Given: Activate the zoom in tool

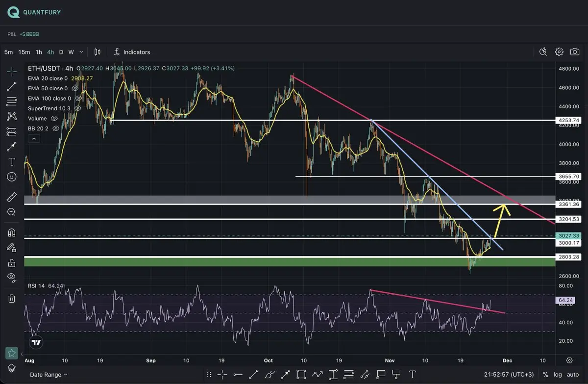Looking at the screenshot, I should coord(12,212).
